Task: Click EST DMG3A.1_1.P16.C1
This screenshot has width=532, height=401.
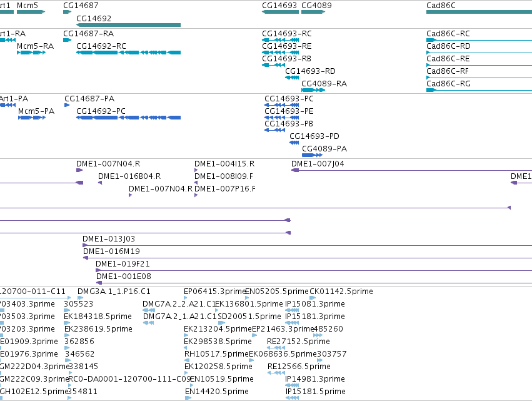Action: 80,298
